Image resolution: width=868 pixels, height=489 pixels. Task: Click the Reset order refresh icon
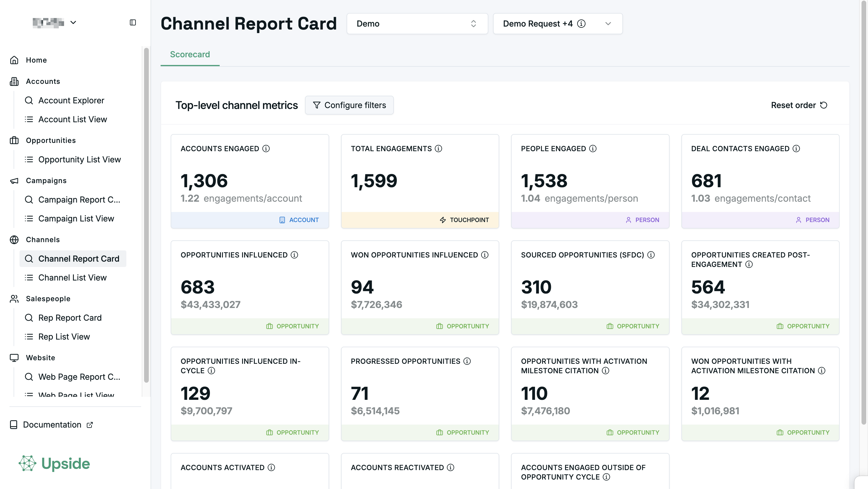pos(823,105)
